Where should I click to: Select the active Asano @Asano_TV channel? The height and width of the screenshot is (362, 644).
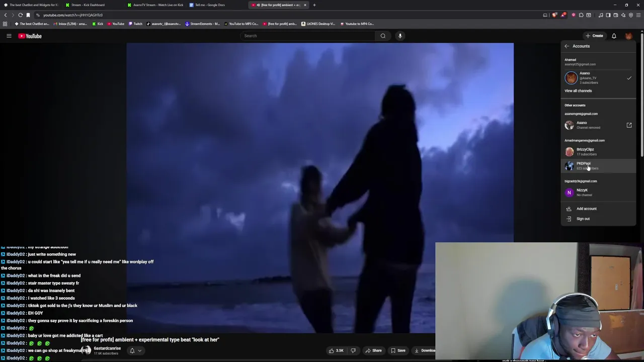(x=598, y=78)
